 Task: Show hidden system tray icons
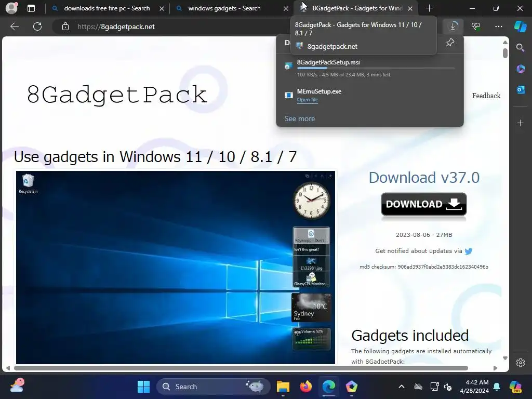click(x=402, y=387)
